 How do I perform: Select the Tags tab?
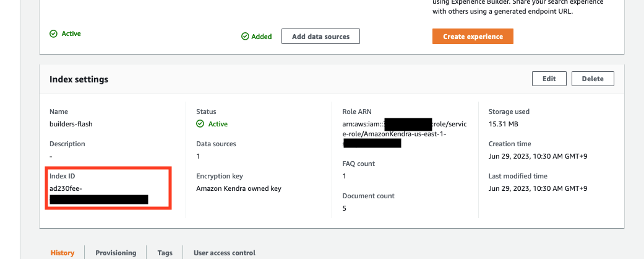point(165,253)
